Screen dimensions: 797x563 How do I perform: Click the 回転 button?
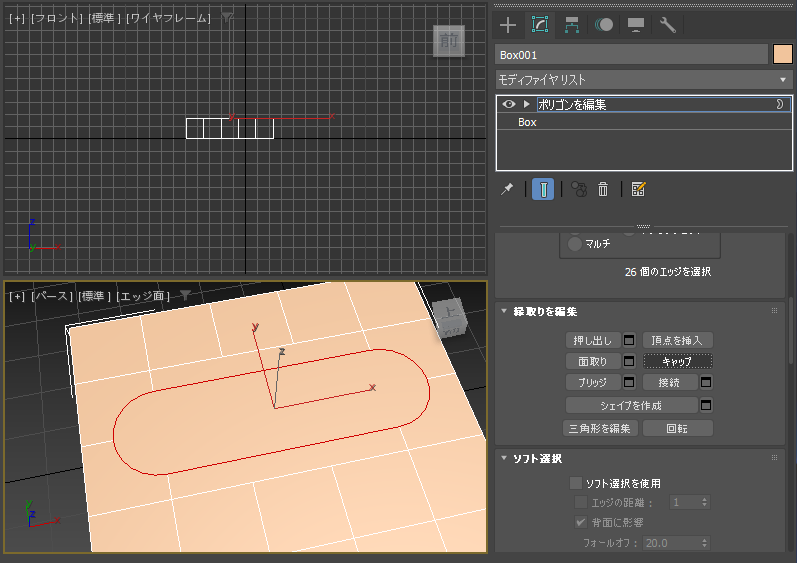[x=677, y=428]
